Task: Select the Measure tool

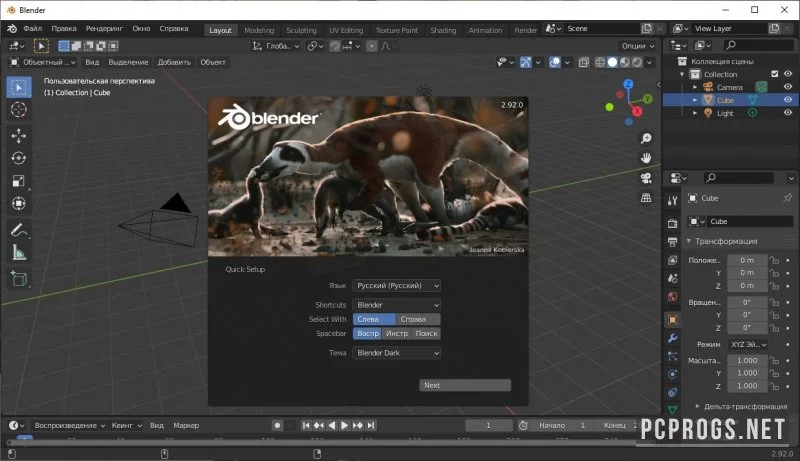Action: coord(19,252)
